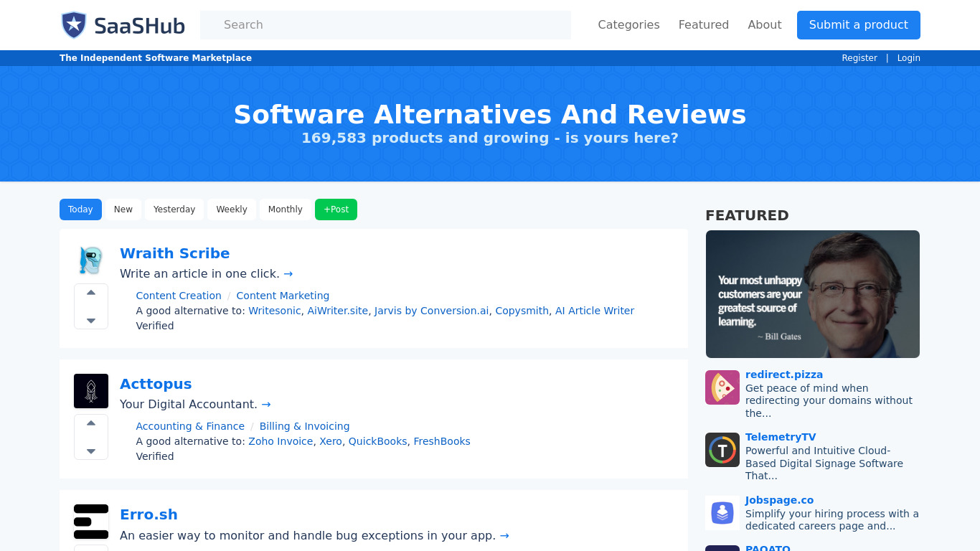This screenshot has height=551, width=980.
Task: Click the FEATURED sidebar heading
Action: [x=747, y=215]
